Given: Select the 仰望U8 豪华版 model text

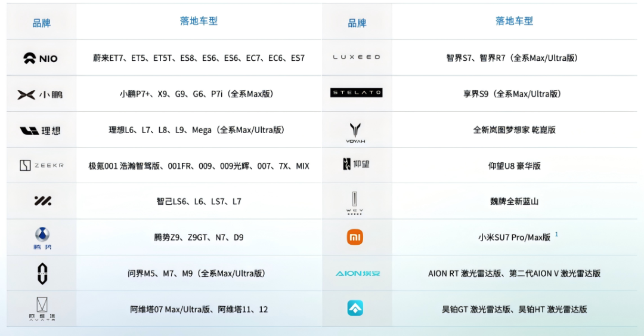Looking at the screenshot, I should click(x=514, y=166).
